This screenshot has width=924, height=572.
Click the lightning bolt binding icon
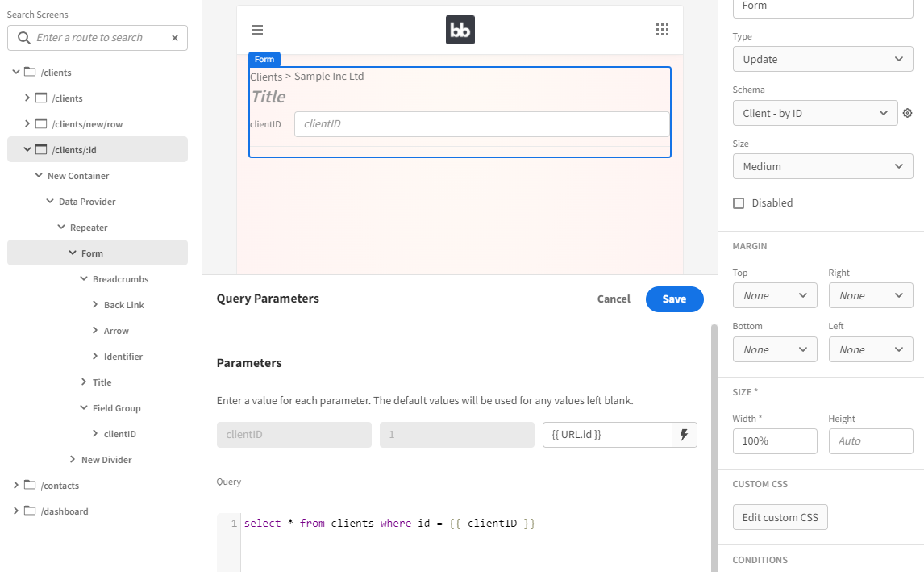pyautogui.click(x=685, y=435)
